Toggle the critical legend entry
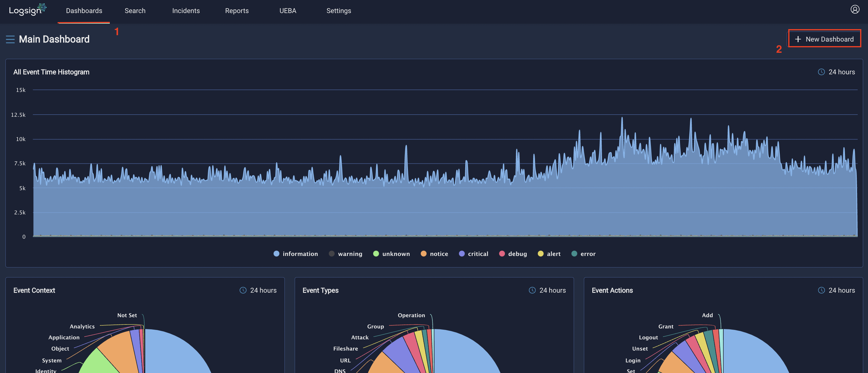The width and height of the screenshot is (868, 373). click(473, 254)
